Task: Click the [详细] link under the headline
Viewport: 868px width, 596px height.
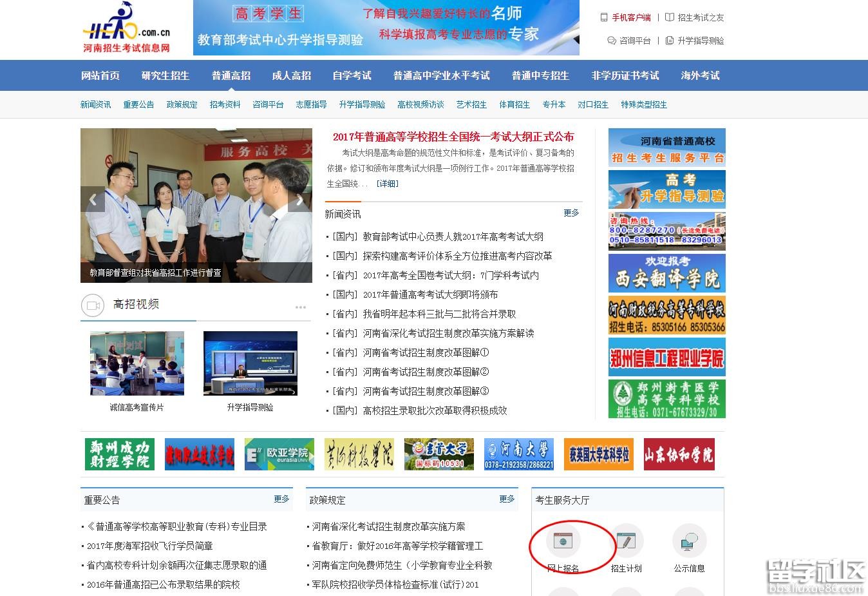Action: click(388, 184)
